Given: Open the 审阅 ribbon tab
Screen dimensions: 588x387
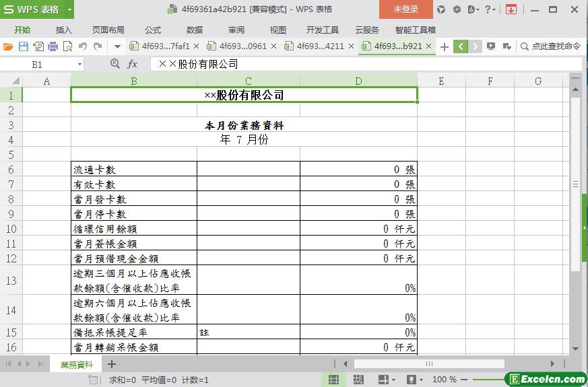Looking at the screenshot, I should (236, 30).
